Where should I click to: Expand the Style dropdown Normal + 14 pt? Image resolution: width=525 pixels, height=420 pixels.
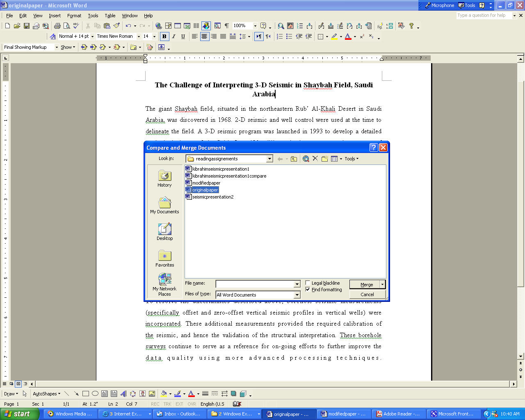[x=92, y=37]
